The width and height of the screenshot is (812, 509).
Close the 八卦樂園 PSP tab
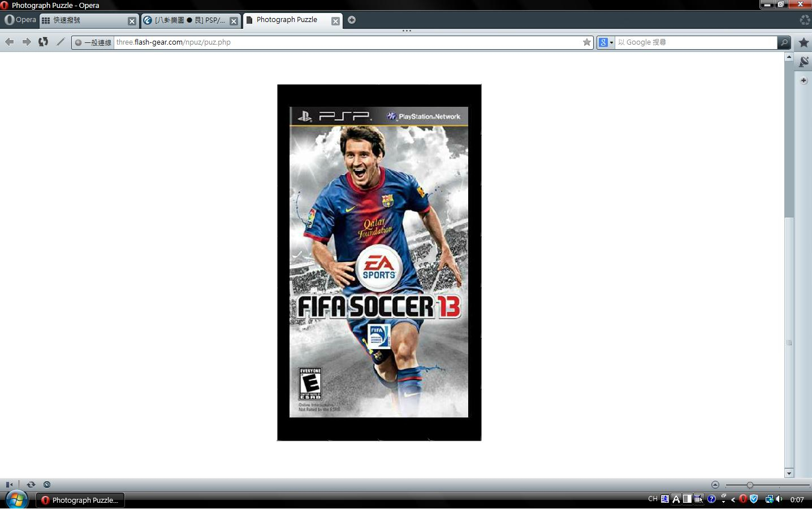234,21
